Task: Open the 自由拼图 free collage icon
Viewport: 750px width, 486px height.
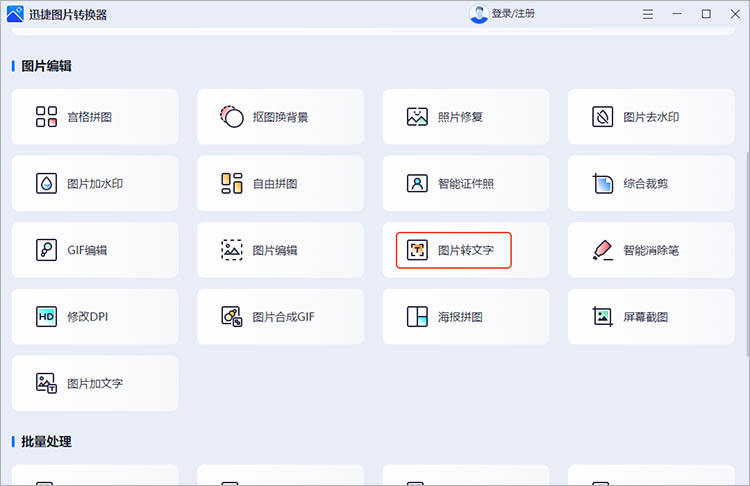Action: (x=232, y=183)
